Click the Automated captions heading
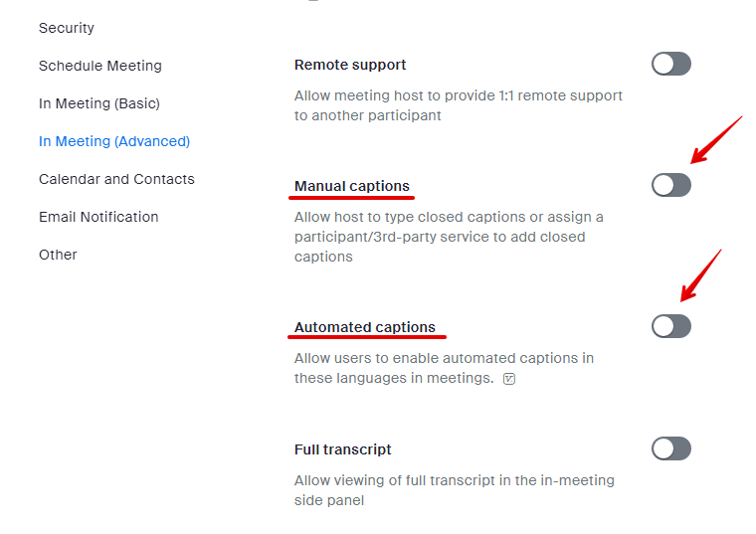Image resolution: width=756 pixels, height=534 pixels. (x=364, y=327)
